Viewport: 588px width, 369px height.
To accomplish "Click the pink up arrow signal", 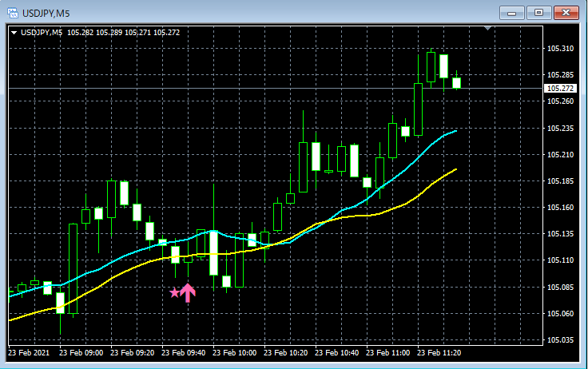I will pos(188,293).
